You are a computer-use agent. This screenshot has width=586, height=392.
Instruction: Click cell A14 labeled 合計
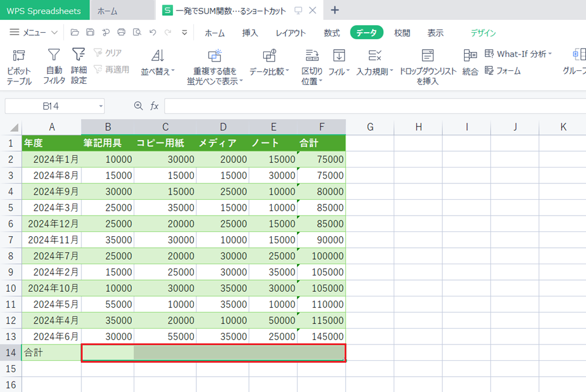tap(52, 352)
